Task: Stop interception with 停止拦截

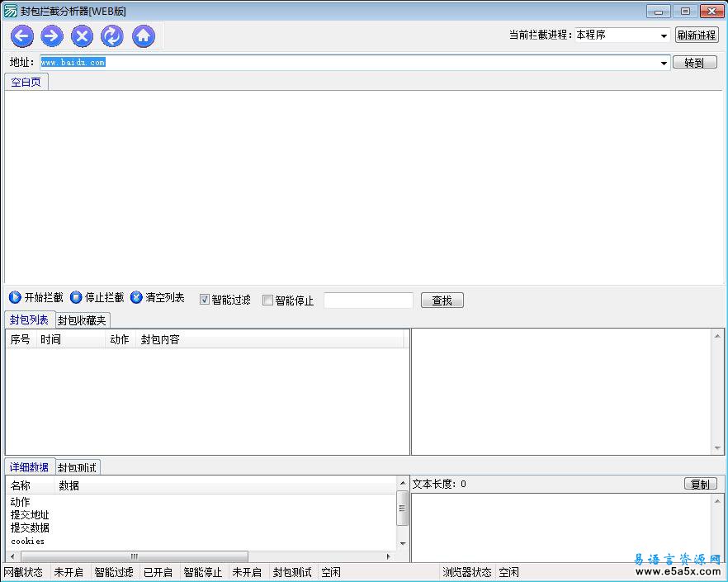Action: [x=97, y=297]
